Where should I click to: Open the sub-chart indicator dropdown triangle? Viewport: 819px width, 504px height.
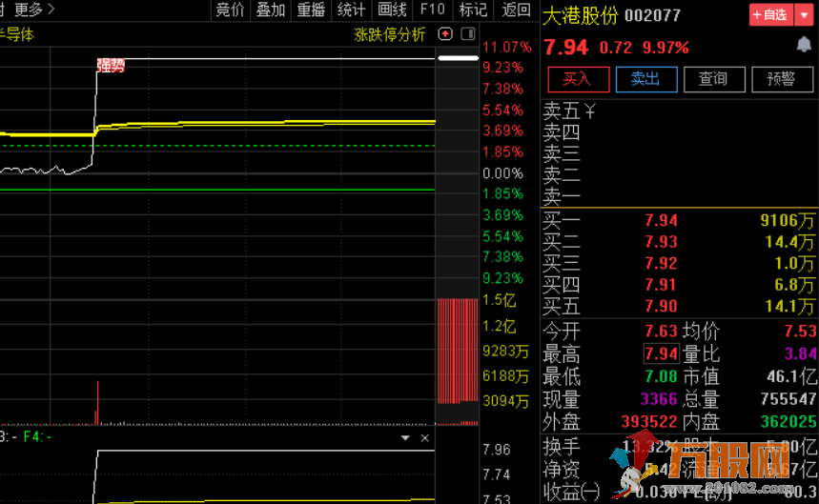click(405, 438)
